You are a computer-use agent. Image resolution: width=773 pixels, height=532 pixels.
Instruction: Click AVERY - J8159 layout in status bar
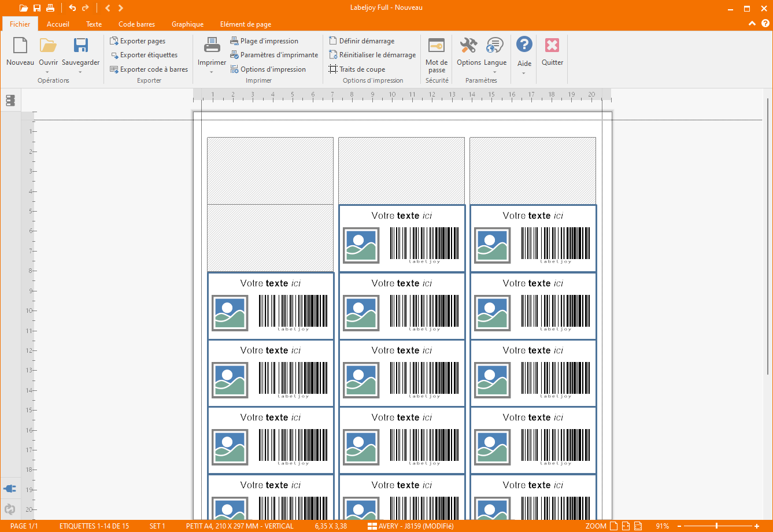pyautogui.click(x=410, y=526)
